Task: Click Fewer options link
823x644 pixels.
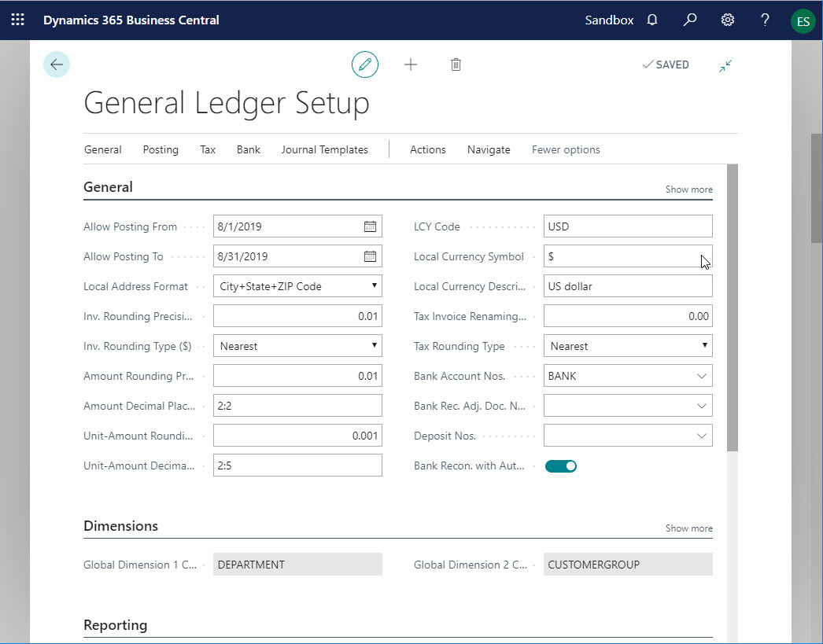Action: pos(566,149)
